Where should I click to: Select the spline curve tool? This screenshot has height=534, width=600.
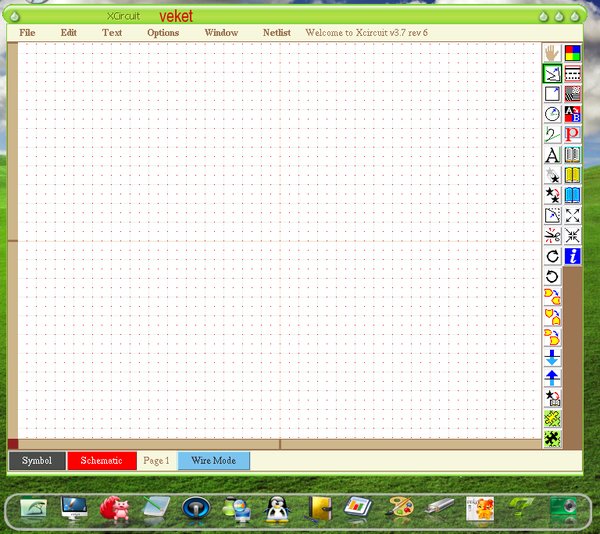click(x=552, y=134)
